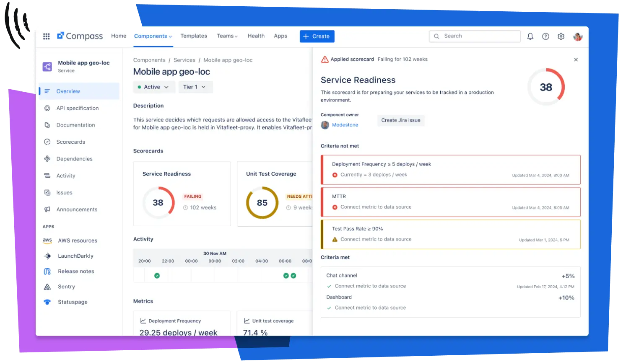Click Scorecards sidebar icon
This screenshot has height=362, width=644.
click(x=47, y=142)
